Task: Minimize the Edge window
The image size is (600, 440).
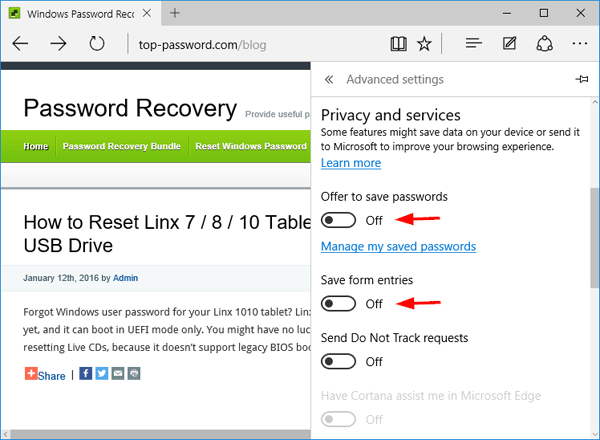Action: tap(507, 13)
